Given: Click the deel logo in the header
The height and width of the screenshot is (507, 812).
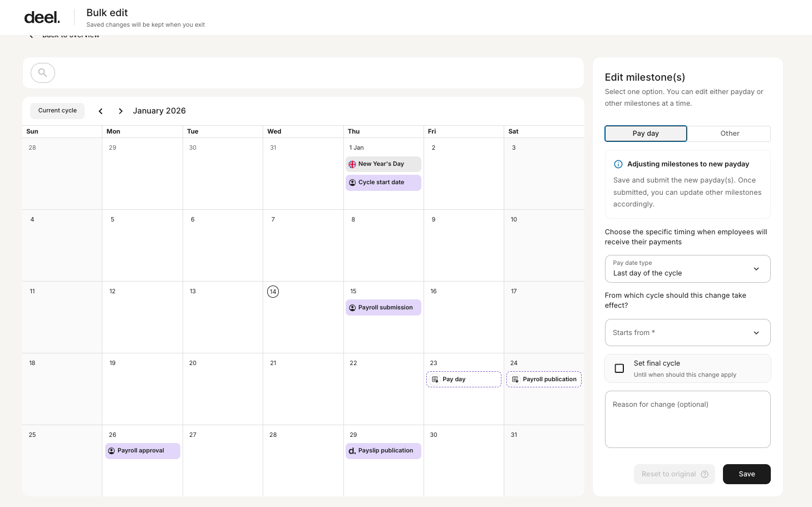Looking at the screenshot, I should pyautogui.click(x=41, y=17).
